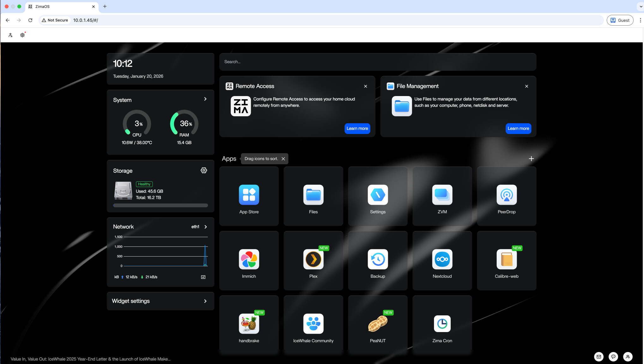Image resolution: width=644 pixels, height=364 pixels.
Task: Click the dashboard Search field
Action: [x=377, y=62]
